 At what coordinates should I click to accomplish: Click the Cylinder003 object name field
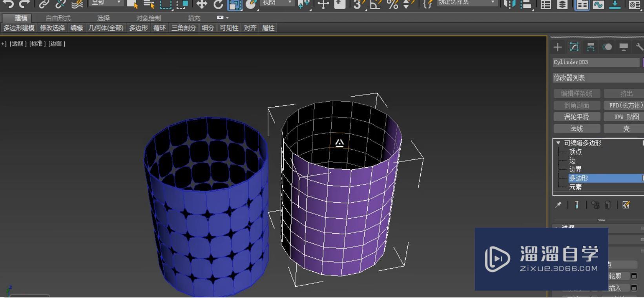[596, 62]
